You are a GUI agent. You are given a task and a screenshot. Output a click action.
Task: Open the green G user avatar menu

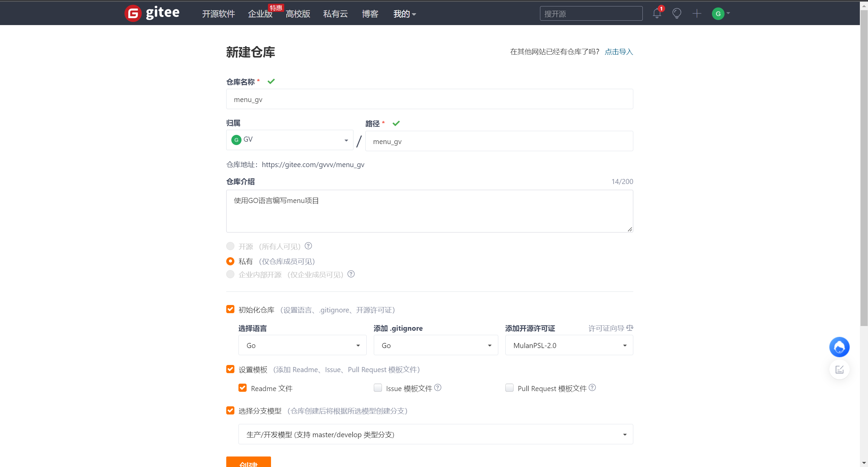click(718, 14)
